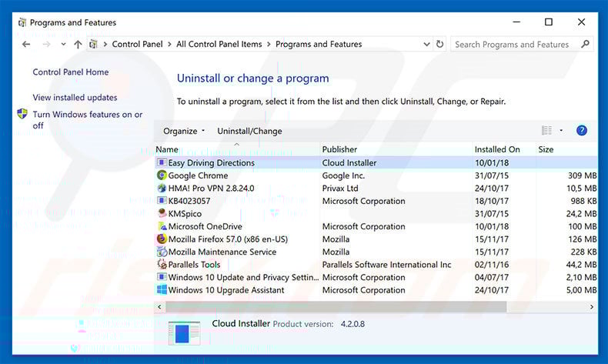
Task: Open Turn Windows features on or off
Action: point(88,120)
